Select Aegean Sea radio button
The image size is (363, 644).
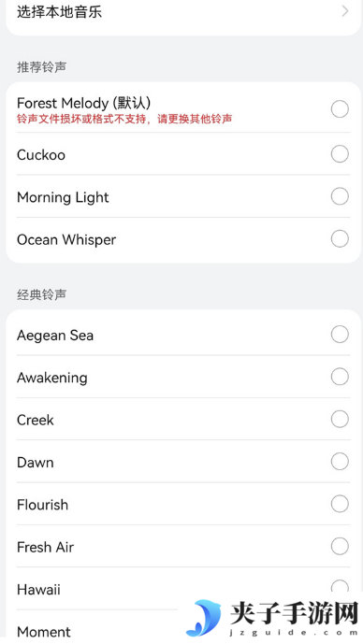[x=340, y=335]
